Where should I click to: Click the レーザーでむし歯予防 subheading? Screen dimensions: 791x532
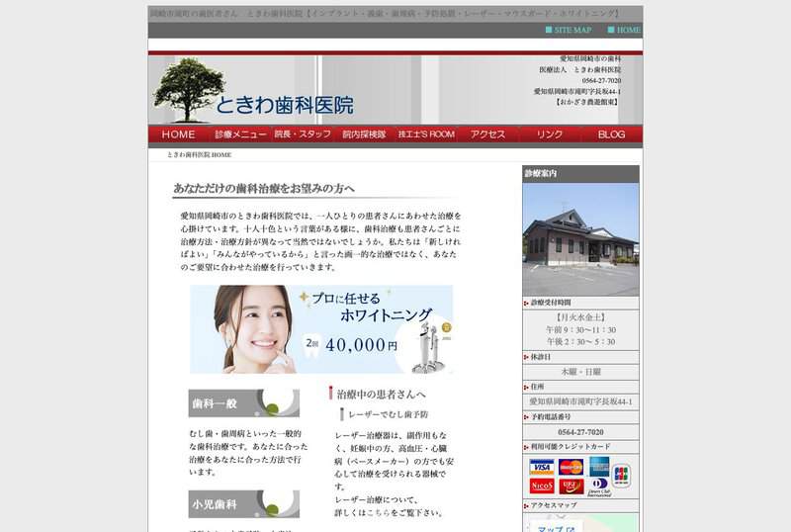388,414
